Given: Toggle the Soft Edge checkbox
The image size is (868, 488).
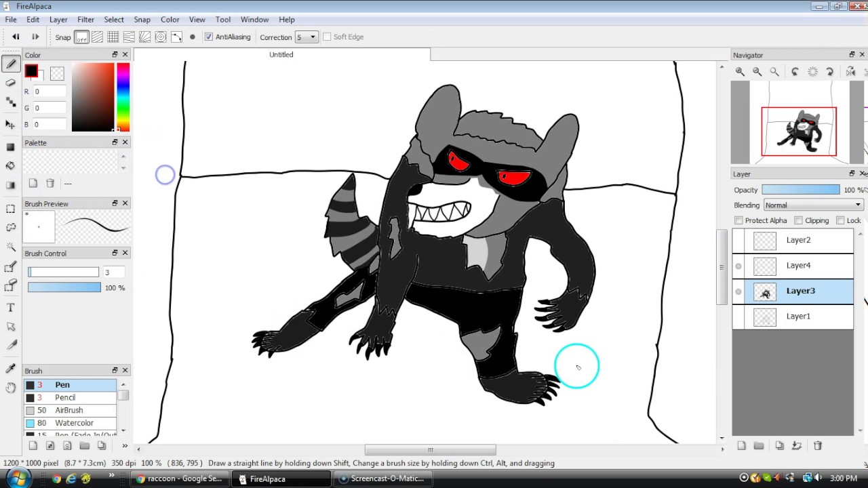Looking at the screenshot, I should pyautogui.click(x=327, y=37).
